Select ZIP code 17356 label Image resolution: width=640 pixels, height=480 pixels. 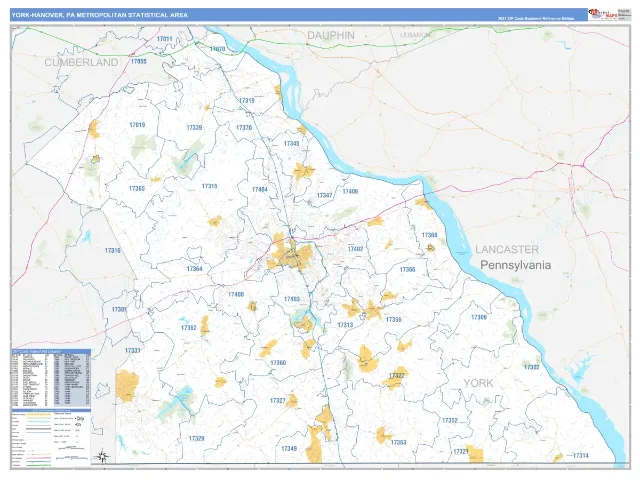point(393,320)
